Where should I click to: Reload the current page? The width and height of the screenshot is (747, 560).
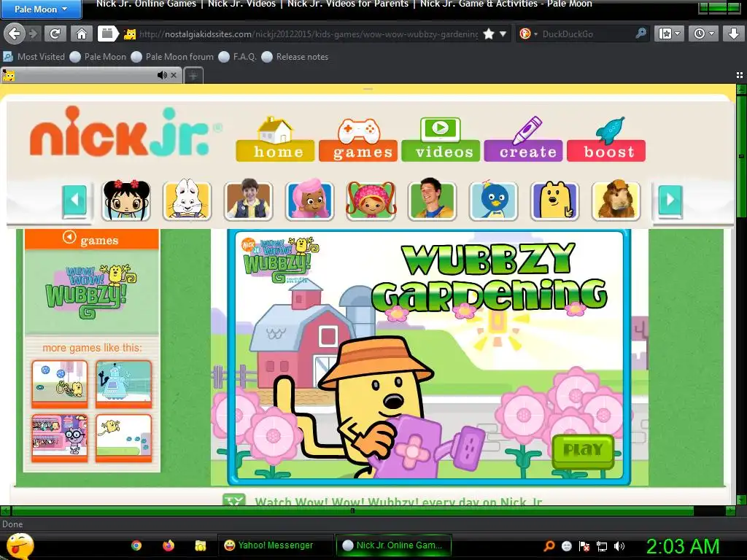click(55, 34)
